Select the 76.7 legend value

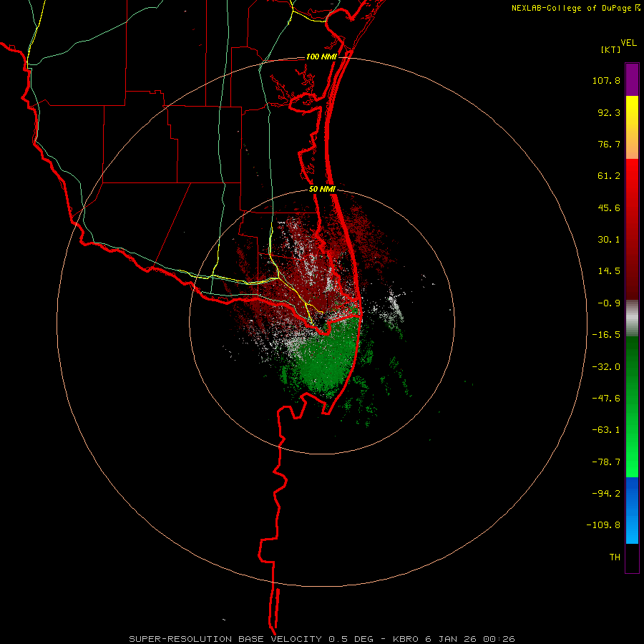tap(609, 144)
